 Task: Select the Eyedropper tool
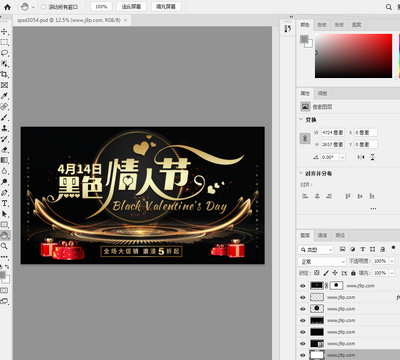click(4, 96)
